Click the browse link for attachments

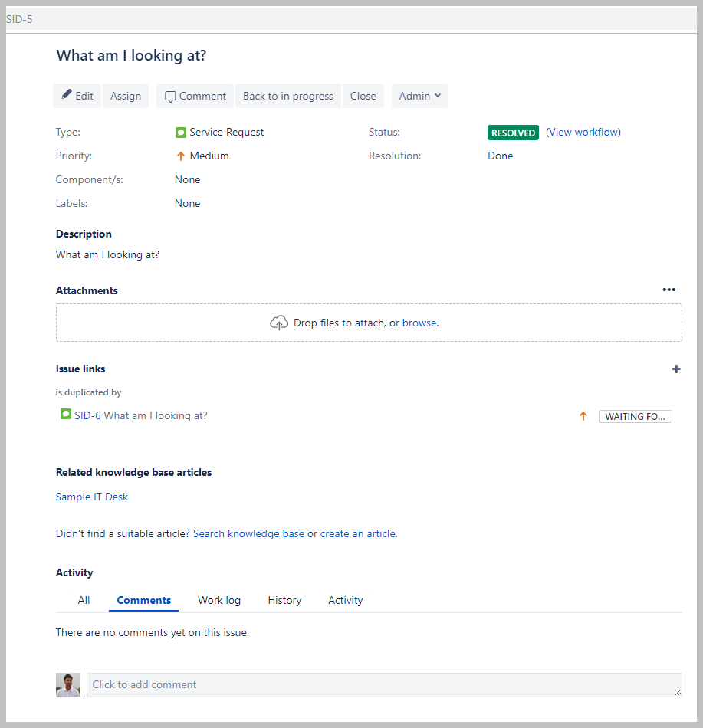point(420,323)
